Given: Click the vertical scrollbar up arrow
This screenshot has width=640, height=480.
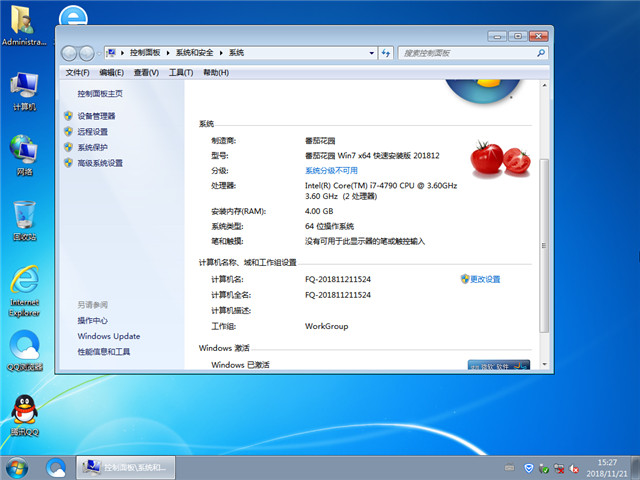Looking at the screenshot, I should coord(544,85).
